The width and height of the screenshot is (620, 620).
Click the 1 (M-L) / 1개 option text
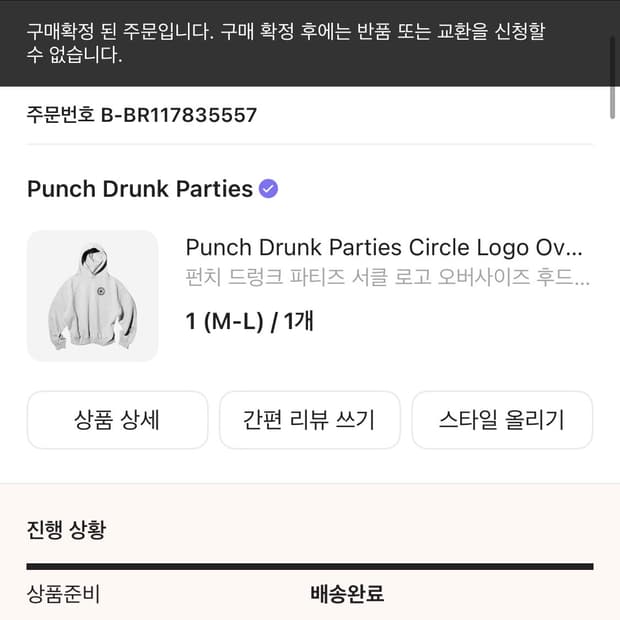pos(250,321)
